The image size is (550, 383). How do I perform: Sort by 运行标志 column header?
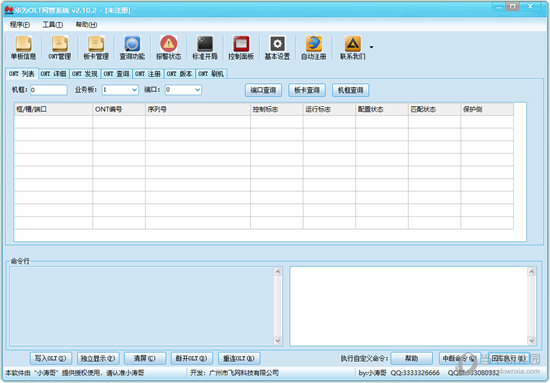(x=329, y=109)
